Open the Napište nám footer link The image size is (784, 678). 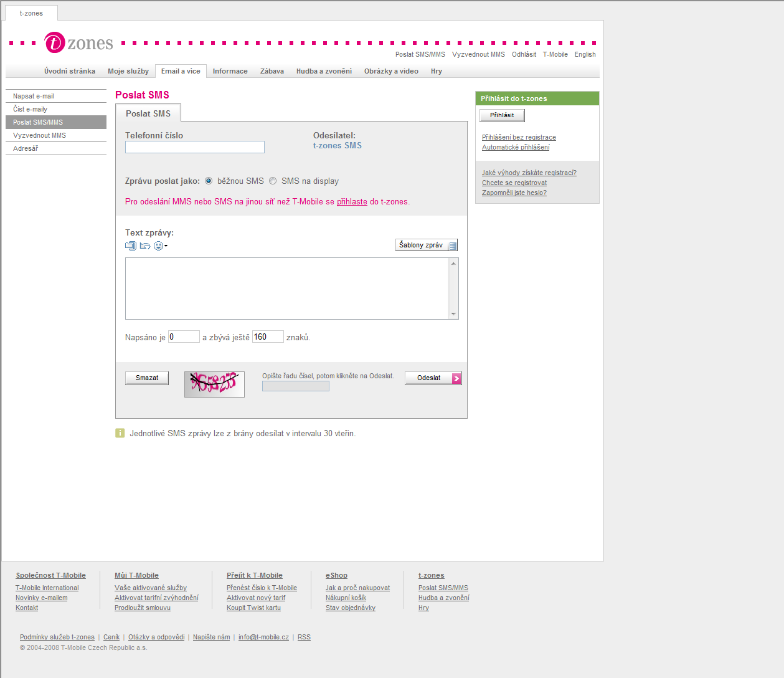tap(211, 637)
